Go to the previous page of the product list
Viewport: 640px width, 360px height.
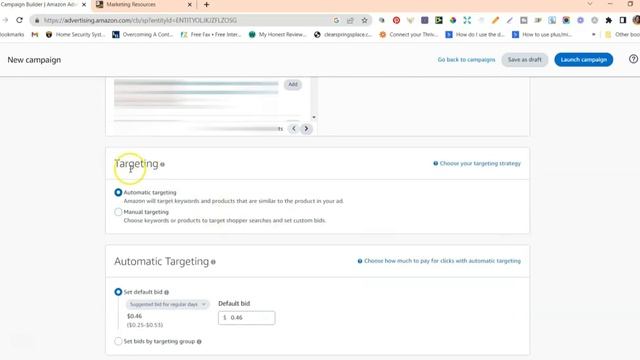pyautogui.click(x=293, y=129)
